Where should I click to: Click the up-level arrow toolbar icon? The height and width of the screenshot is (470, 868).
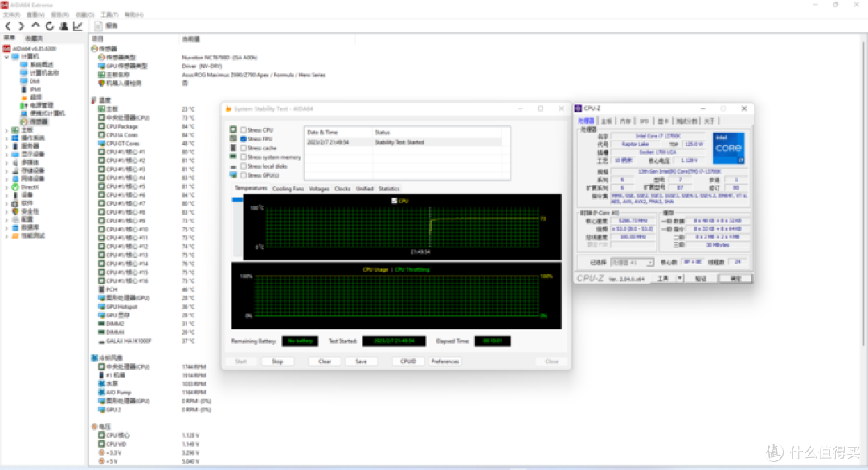(x=35, y=26)
